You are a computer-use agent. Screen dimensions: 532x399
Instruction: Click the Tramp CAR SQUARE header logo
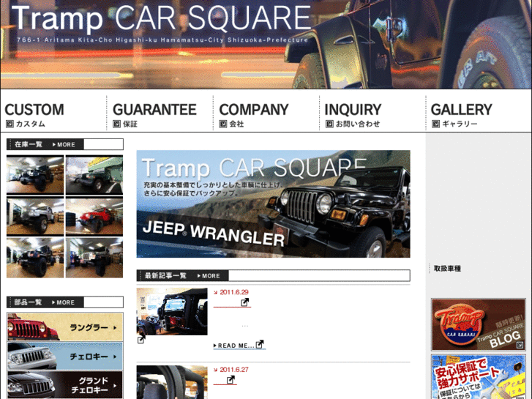[x=161, y=18]
